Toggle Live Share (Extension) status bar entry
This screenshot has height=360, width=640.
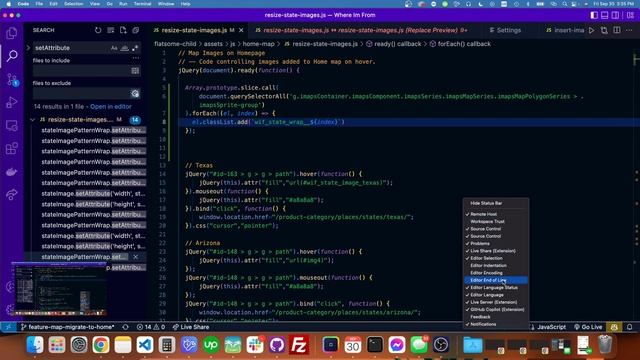(x=496, y=251)
